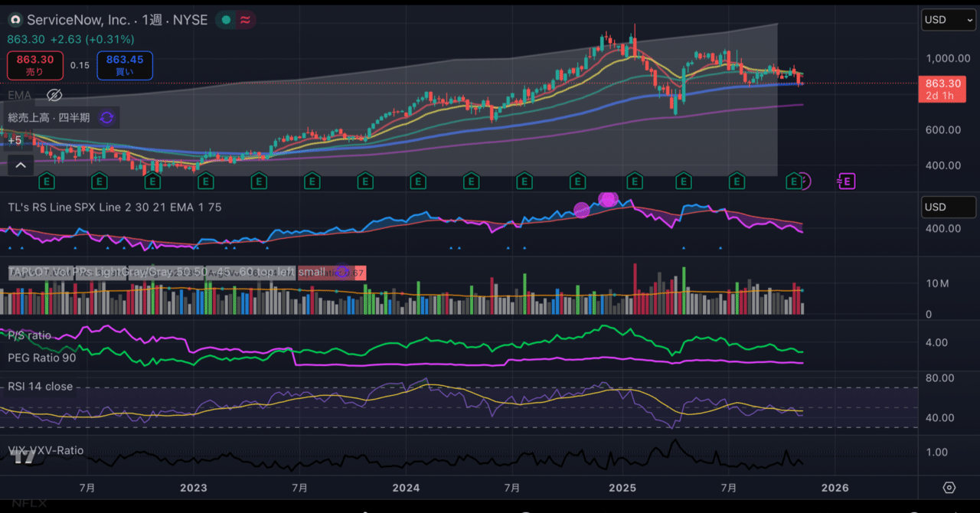Open the USD currency dropdown on the price axis

pos(949,20)
